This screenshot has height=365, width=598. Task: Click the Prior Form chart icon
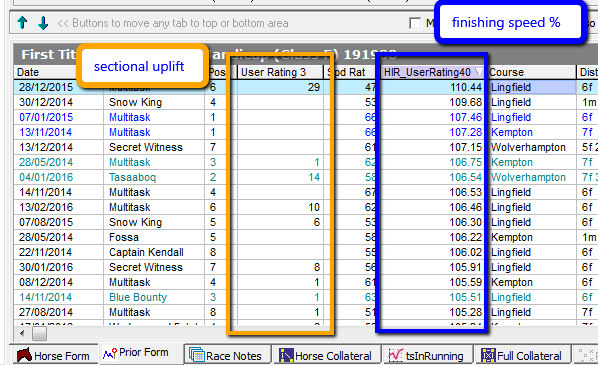click(110, 354)
